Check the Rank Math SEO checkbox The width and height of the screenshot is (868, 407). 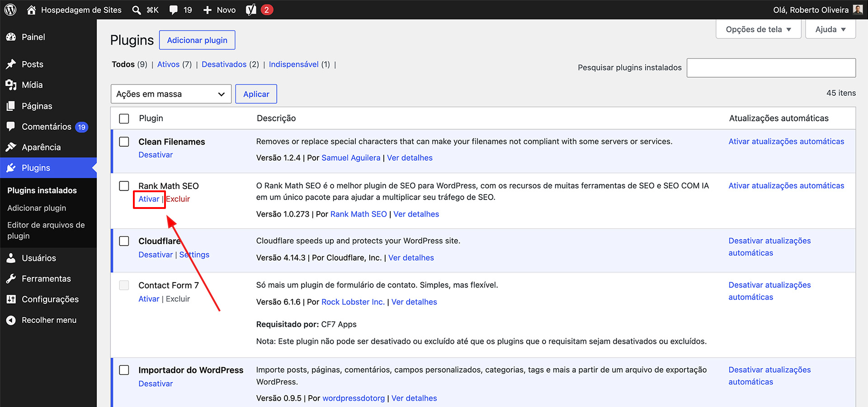(x=124, y=186)
